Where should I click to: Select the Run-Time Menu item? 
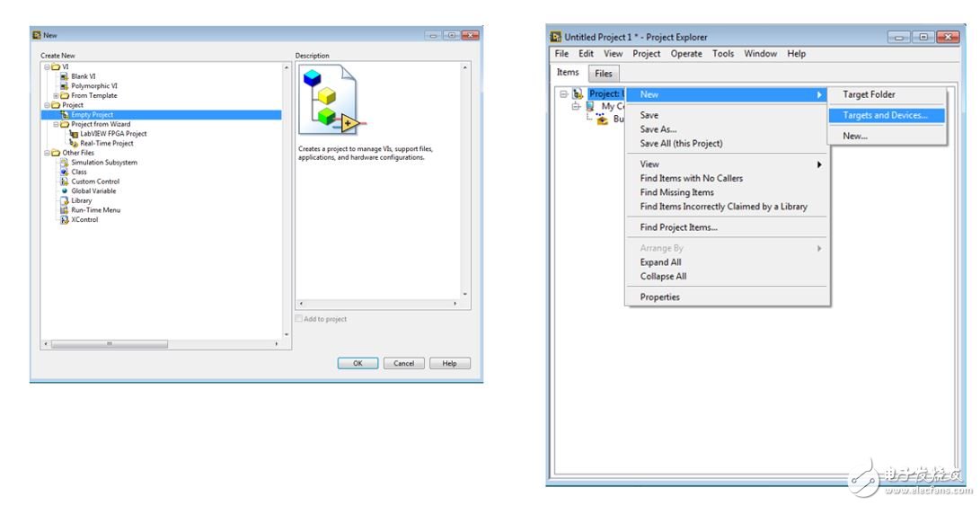pyautogui.click(x=95, y=210)
